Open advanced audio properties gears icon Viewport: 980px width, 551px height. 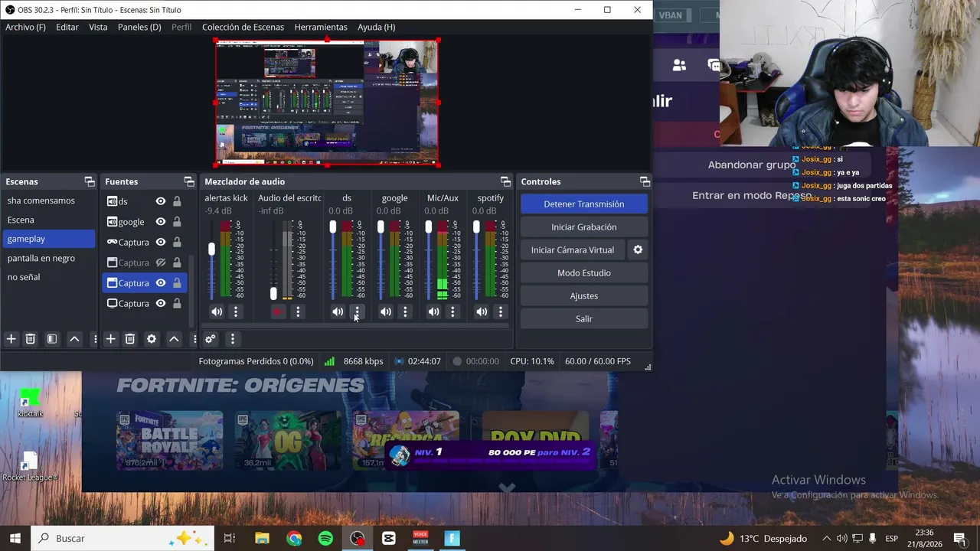(211, 339)
